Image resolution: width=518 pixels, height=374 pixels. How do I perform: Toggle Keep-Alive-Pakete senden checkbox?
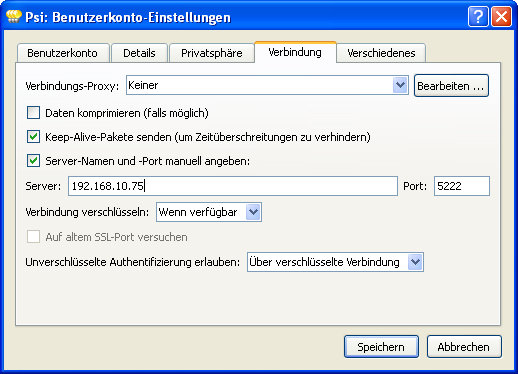33,137
